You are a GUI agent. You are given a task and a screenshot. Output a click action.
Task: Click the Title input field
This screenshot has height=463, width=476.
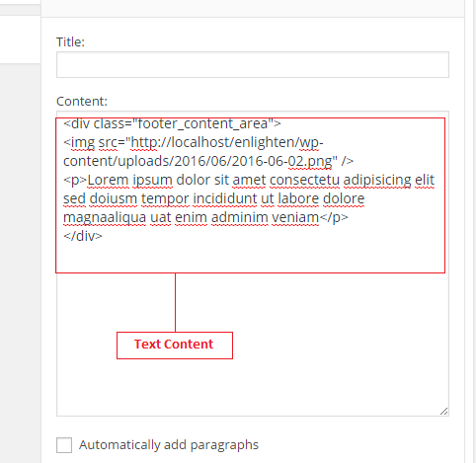coord(253,64)
